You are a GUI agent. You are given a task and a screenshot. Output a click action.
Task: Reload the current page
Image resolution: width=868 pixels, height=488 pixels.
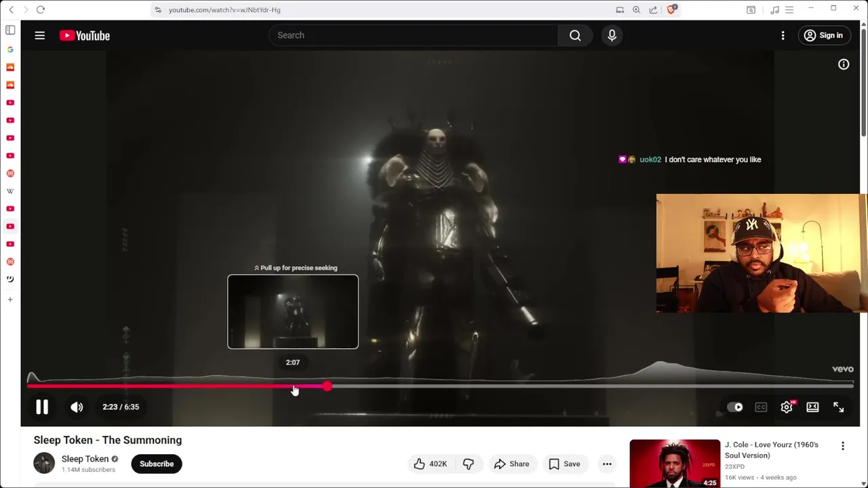(41, 9)
